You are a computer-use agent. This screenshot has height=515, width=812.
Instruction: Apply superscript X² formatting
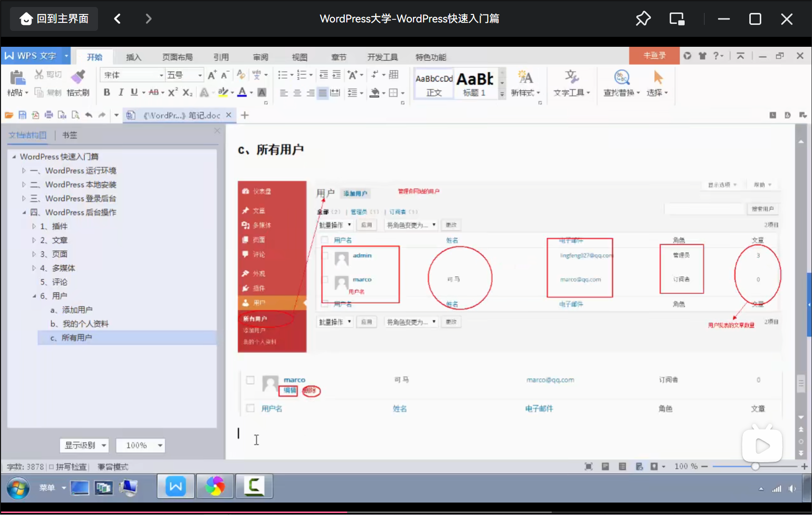pyautogui.click(x=173, y=92)
